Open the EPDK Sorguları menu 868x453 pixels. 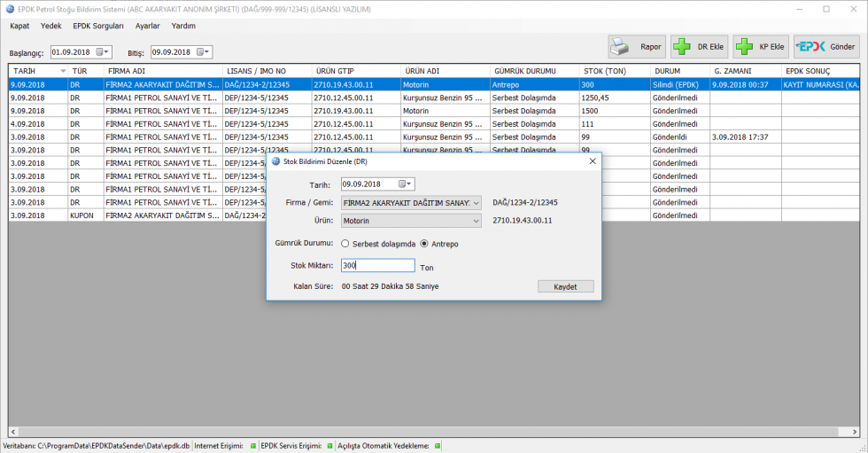98,26
